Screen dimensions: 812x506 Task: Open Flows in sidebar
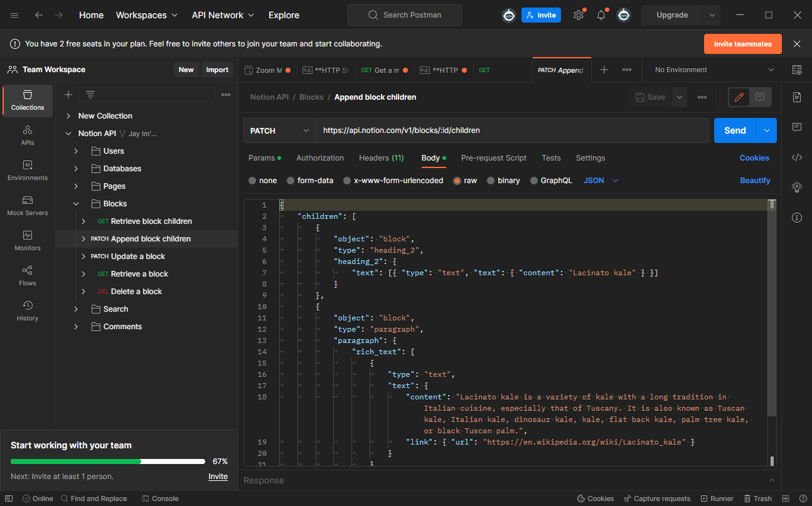click(x=28, y=276)
